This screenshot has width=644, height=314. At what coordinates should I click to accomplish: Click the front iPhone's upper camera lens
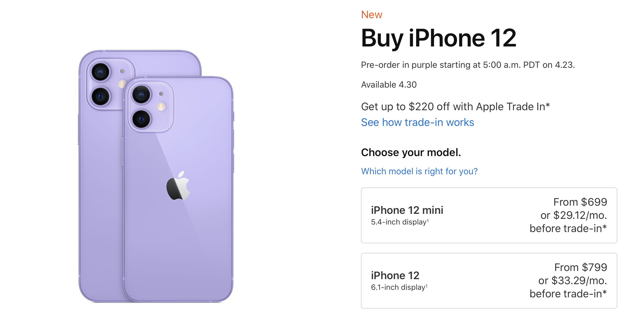pos(141,94)
